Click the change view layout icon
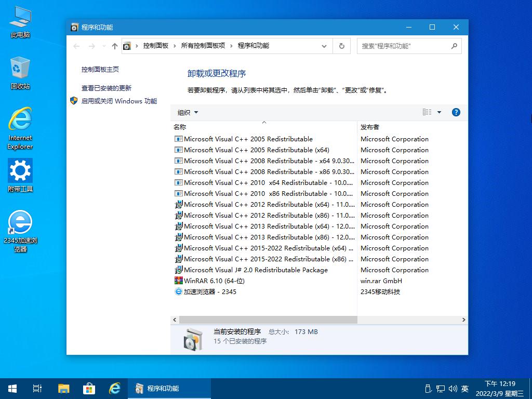532x399 pixels. (427, 112)
